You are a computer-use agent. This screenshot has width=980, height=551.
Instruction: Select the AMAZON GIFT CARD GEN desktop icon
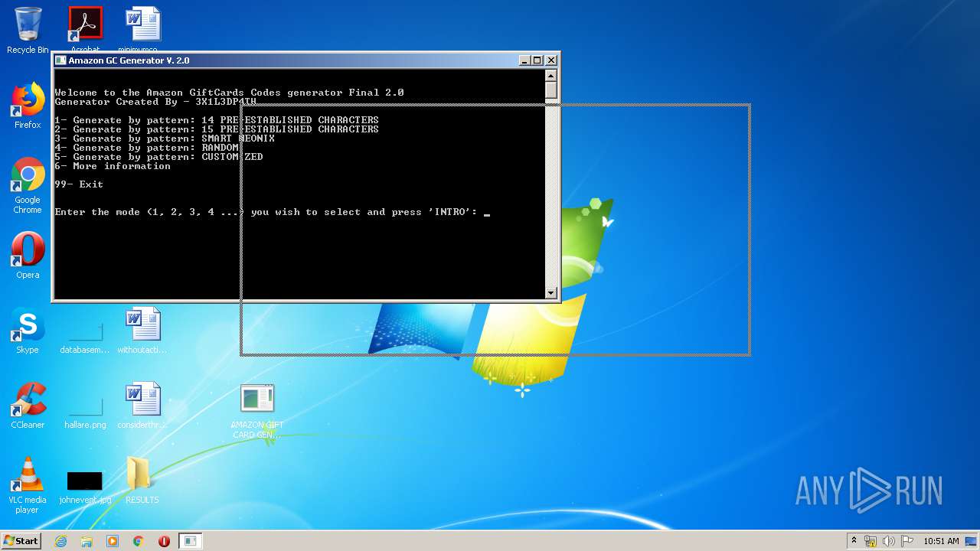click(257, 411)
